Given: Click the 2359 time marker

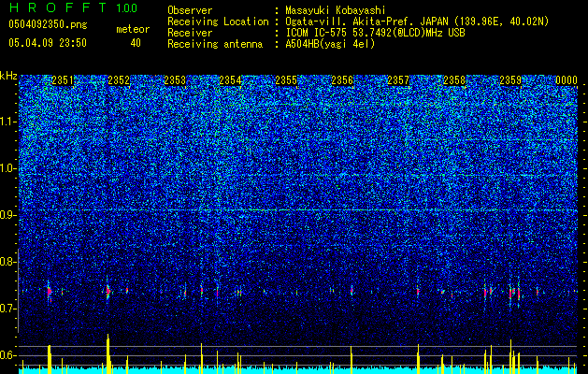Looking at the screenshot, I should click(510, 80).
